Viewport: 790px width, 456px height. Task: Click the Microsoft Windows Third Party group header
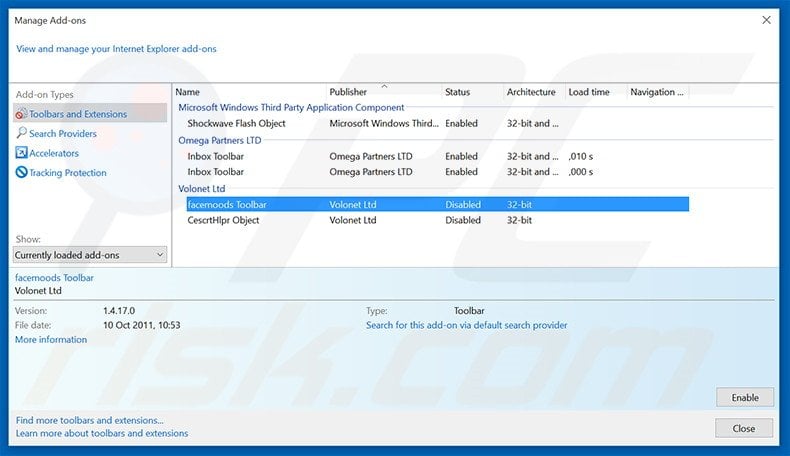click(291, 107)
